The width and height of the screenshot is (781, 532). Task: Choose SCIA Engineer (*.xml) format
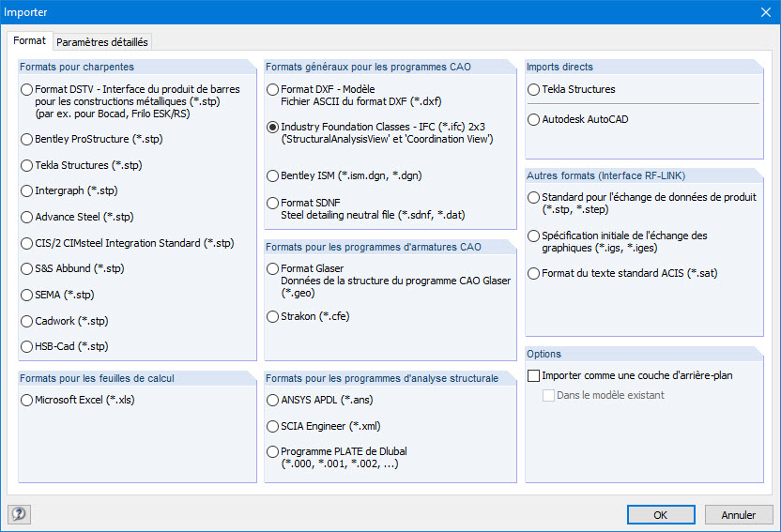(273, 426)
